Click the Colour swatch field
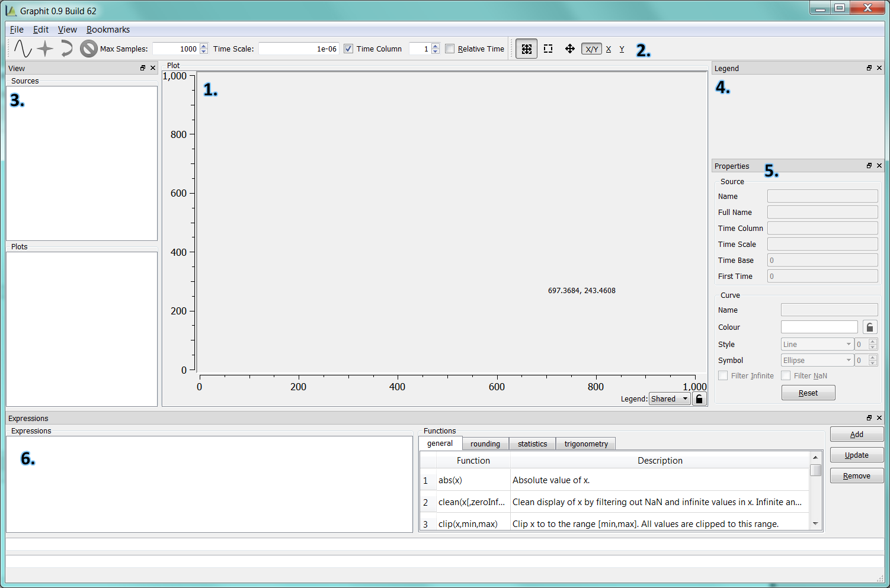Screen dimensions: 890x588 tap(819, 327)
